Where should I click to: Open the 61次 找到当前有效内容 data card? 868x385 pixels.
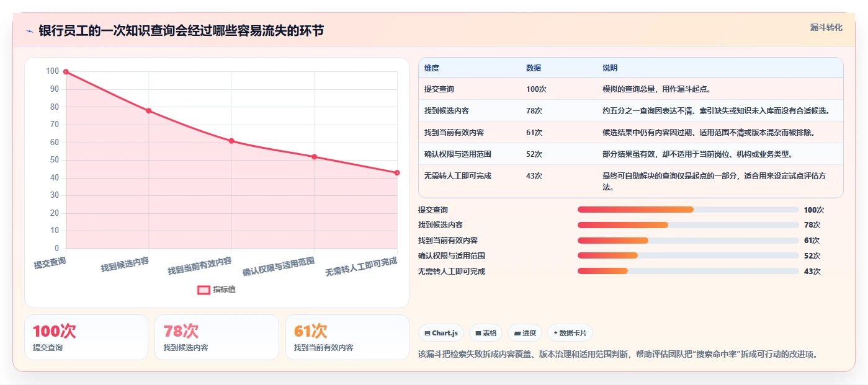pyautogui.click(x=347, y=337)
